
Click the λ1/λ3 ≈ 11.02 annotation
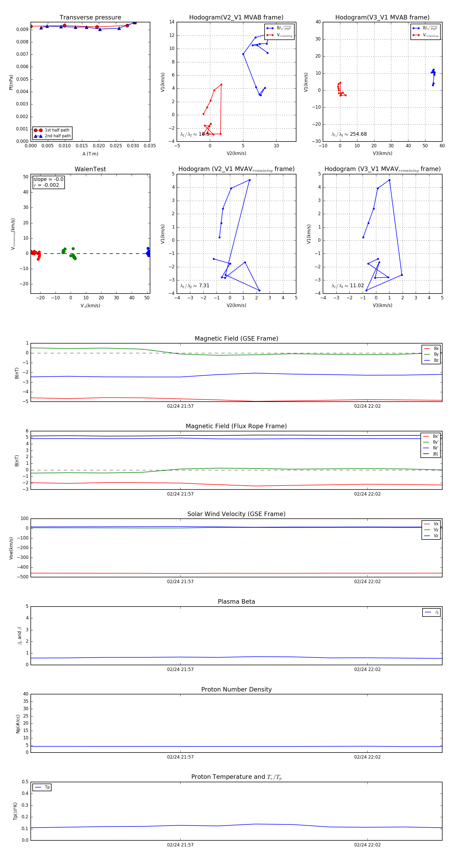pyautogui.click(x=348, y=286)
